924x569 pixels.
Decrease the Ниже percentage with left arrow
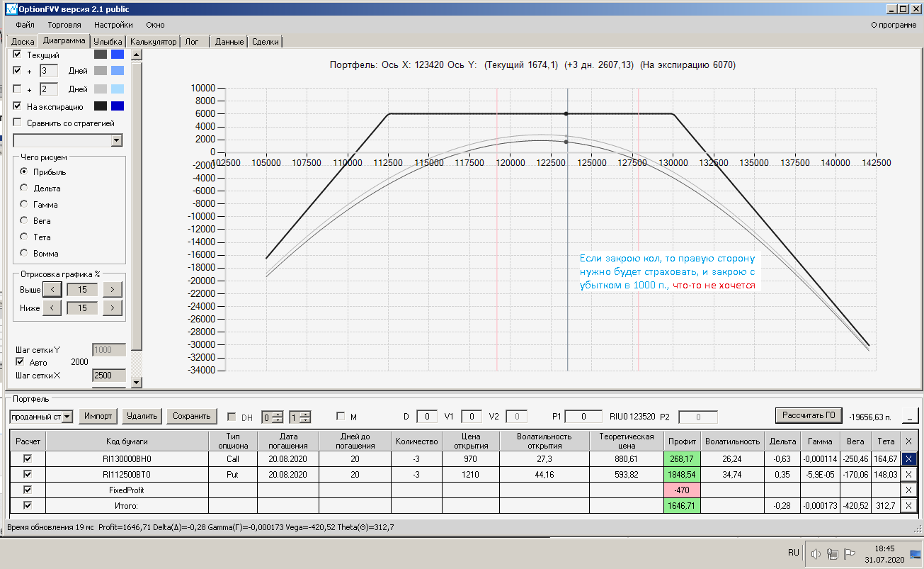click(x=52, y=308)
